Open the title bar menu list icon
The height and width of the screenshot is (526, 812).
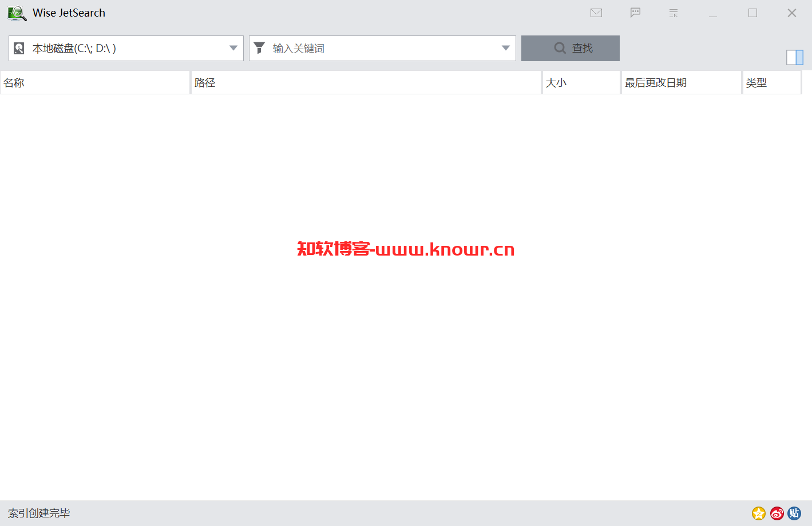[x=674, y=13]
